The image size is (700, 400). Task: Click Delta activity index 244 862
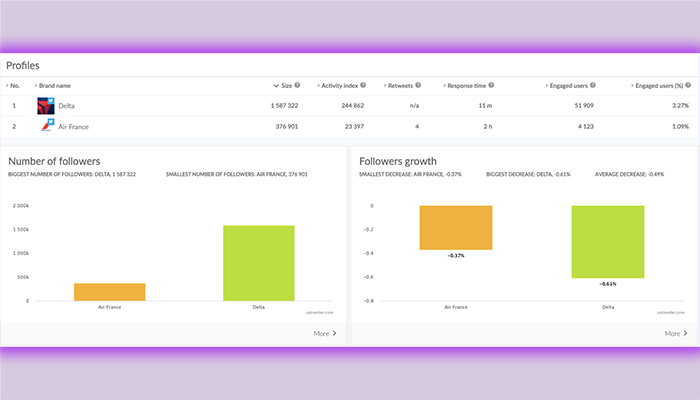click(x=353, y=106)
